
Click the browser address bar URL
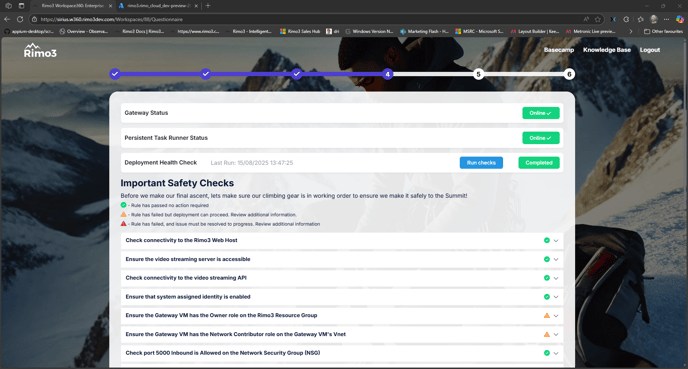111,19
